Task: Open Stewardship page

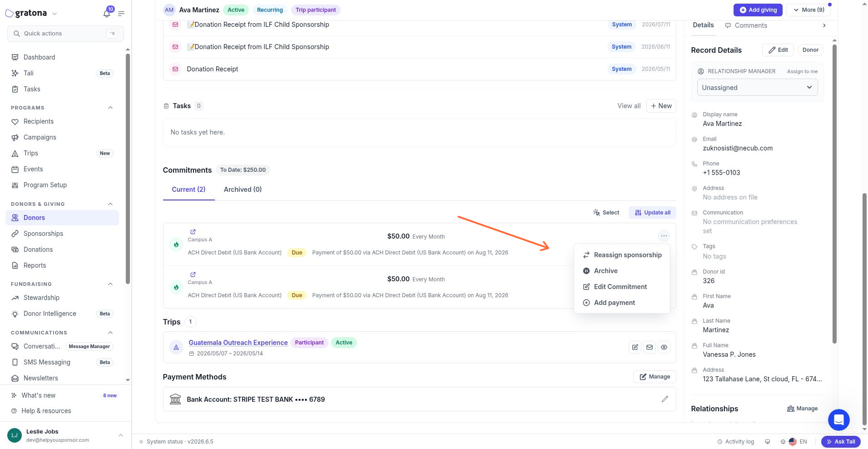Action: tap(62, 298)
